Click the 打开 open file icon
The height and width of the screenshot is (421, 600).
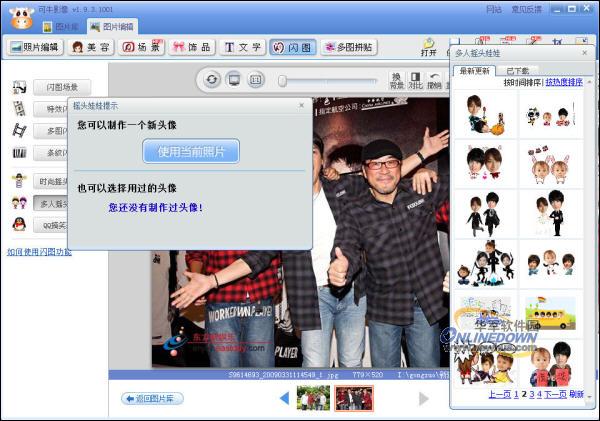(429, 47)
